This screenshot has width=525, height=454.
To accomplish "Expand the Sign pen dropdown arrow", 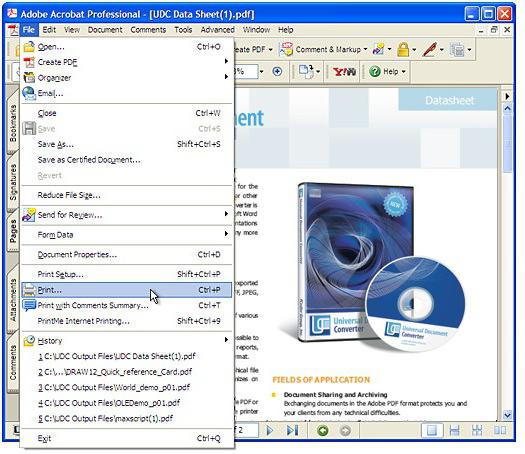I will coord(442,50).
